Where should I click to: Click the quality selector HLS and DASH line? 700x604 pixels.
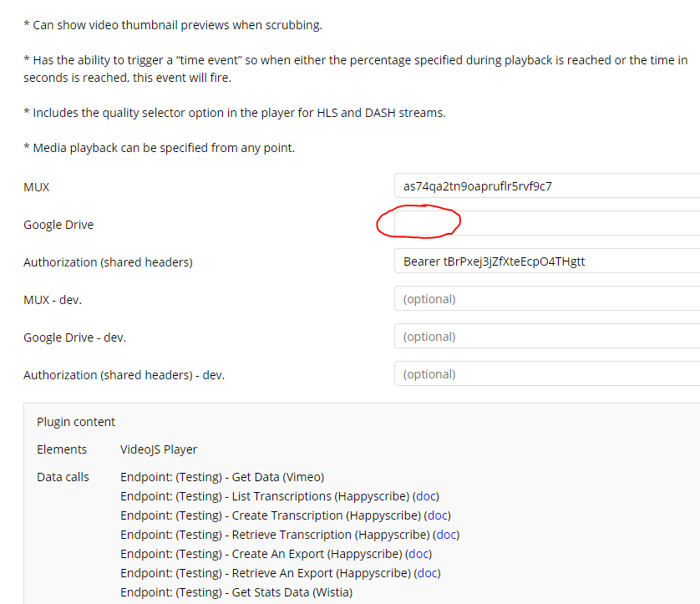pyautogui.click(x=235, y=113)
